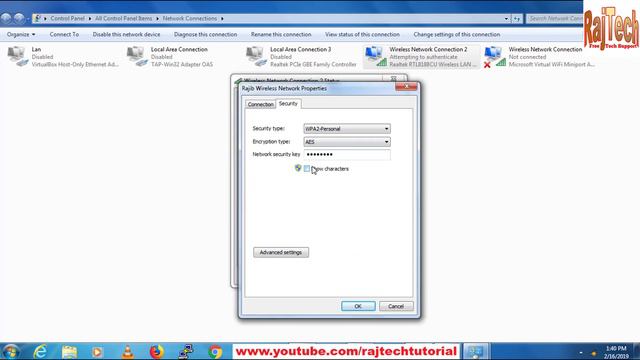Click Disable this network device
The width and height of the screenshot is (640, 360).
click(x=126, y=35)
